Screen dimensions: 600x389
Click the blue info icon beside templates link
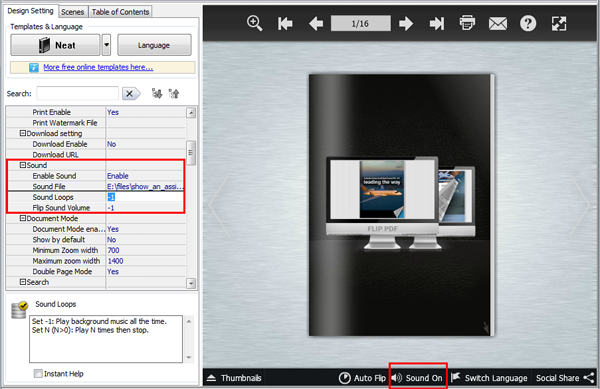[x=34, y=68]
